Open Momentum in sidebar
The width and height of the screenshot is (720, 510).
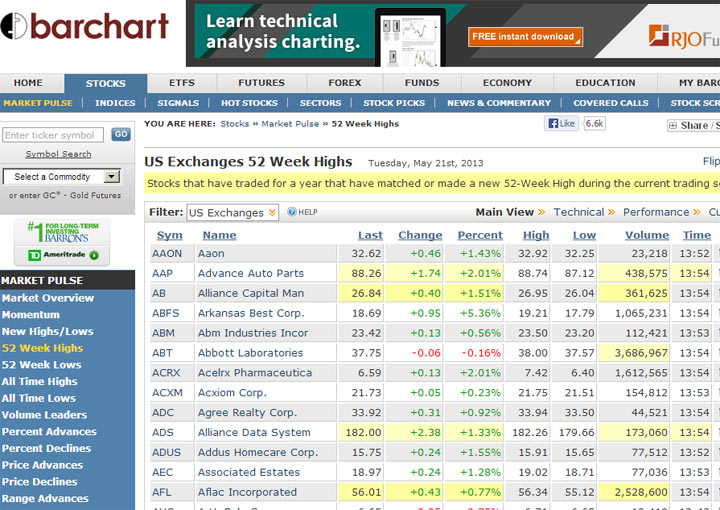(31, 315)
